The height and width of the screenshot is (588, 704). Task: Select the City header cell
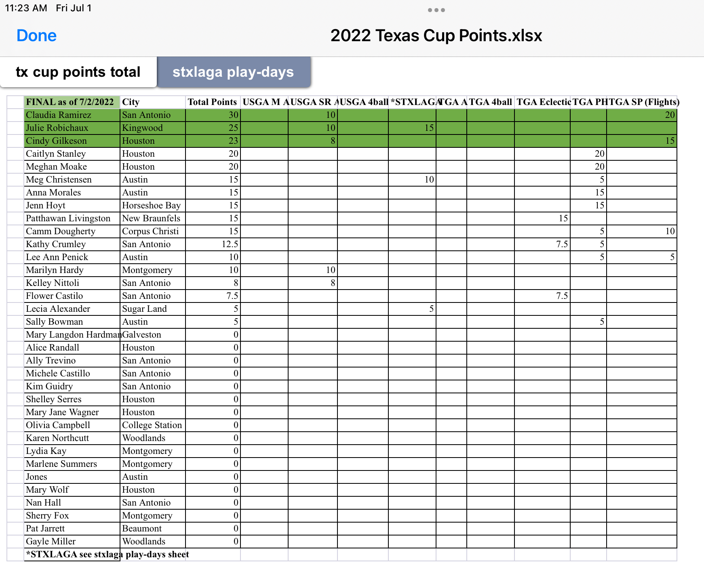pyautogui.click(x=153, y=102)
